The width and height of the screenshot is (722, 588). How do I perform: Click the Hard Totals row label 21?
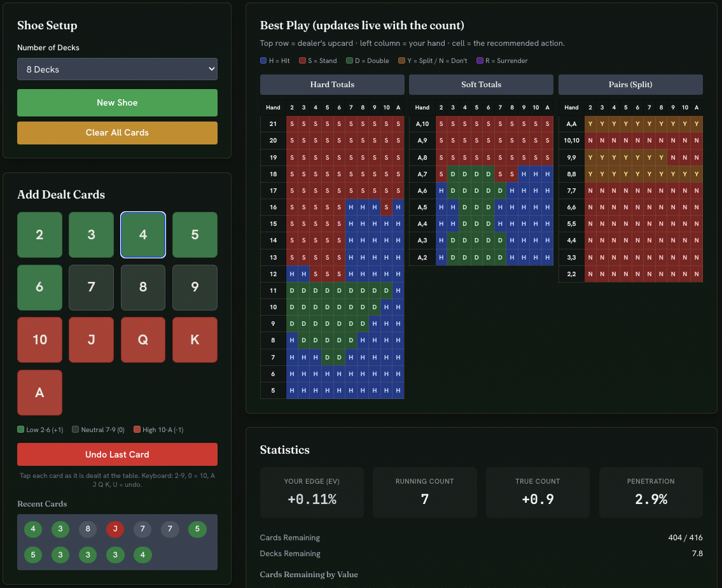coord(273,124)
